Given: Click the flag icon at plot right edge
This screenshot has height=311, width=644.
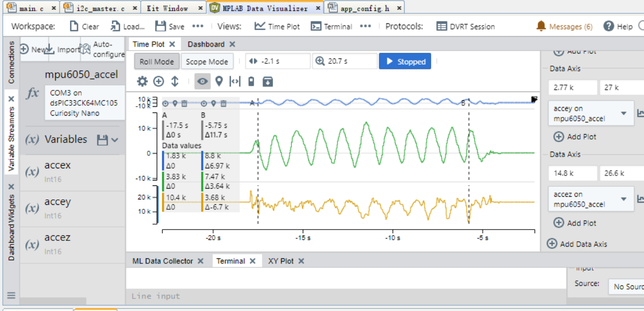Looking at the screenshot, I should (x=535, y=99).
